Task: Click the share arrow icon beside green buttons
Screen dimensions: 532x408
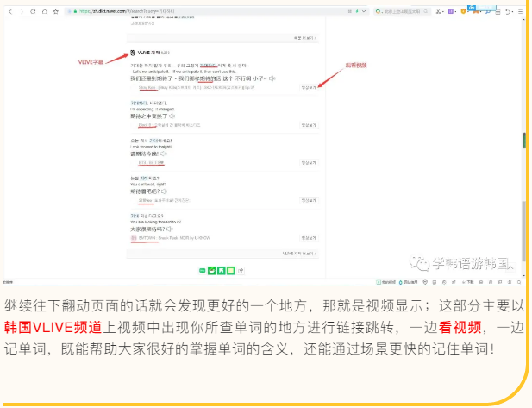Action: (x=241, y=271)
